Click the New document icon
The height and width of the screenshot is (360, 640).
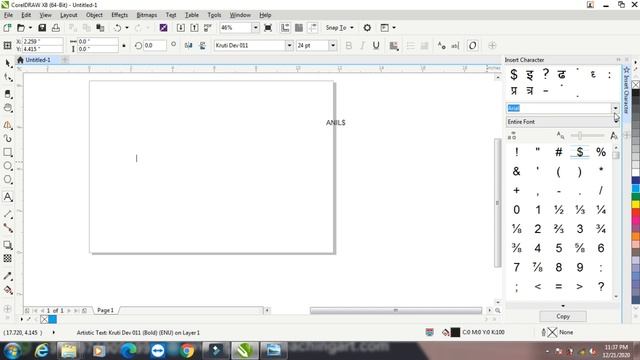tap(7, 28)
